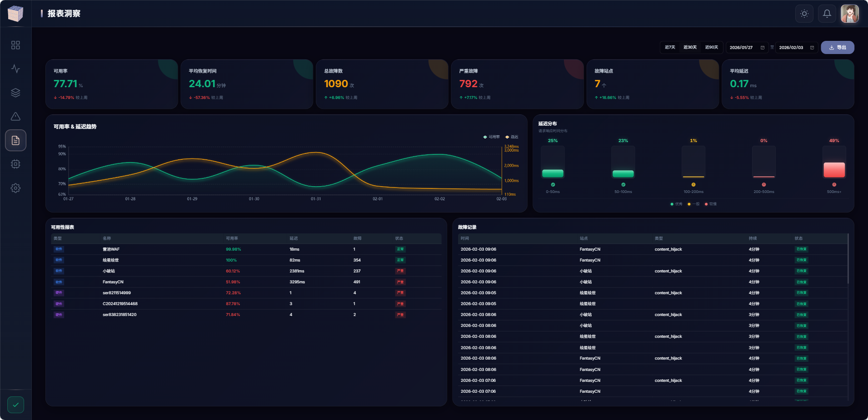Open calendar picker for start date 2026/01/27
Image resolution: width=868 pixels, height=420 pixels.
click(x=763, y=48)
